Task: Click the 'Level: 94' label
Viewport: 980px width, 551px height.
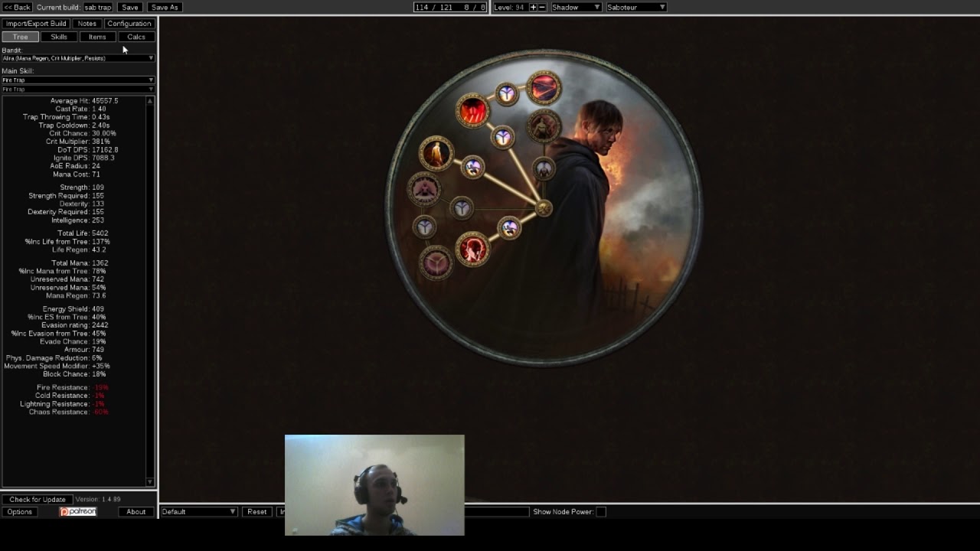Action: point(509,7)
